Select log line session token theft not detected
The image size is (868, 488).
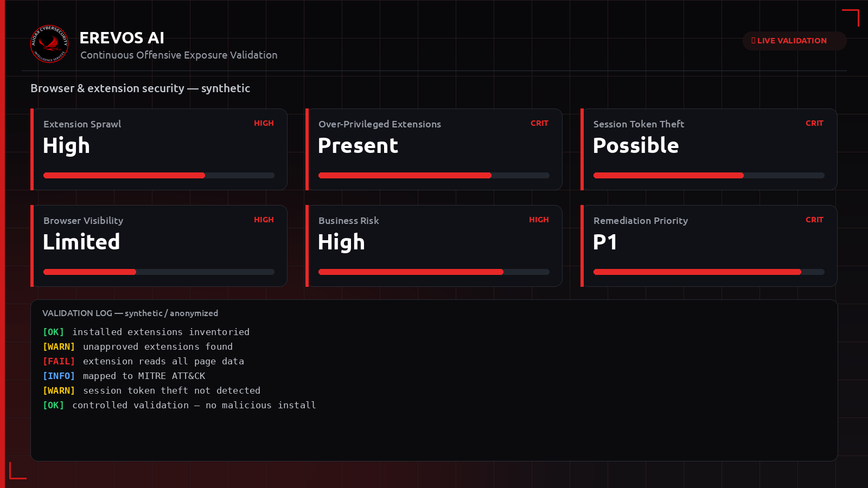pos(152,390)
